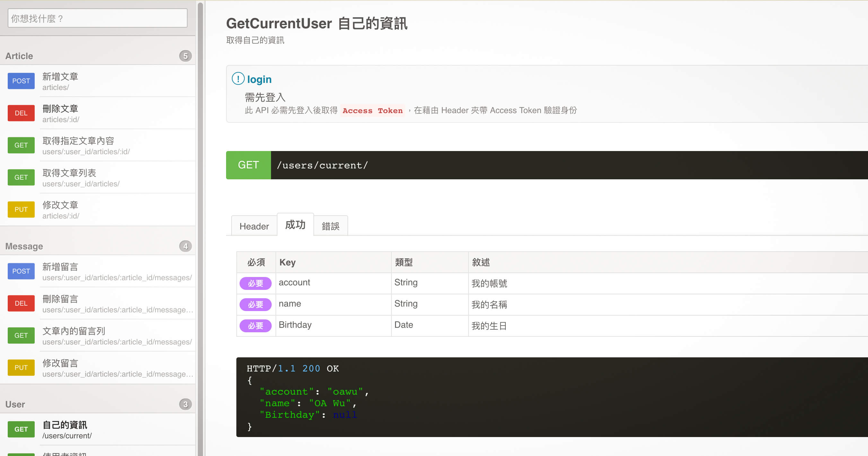Click the POST badge for 新增文章
This screenshot has width=868, height=456.
pos(21,81)
